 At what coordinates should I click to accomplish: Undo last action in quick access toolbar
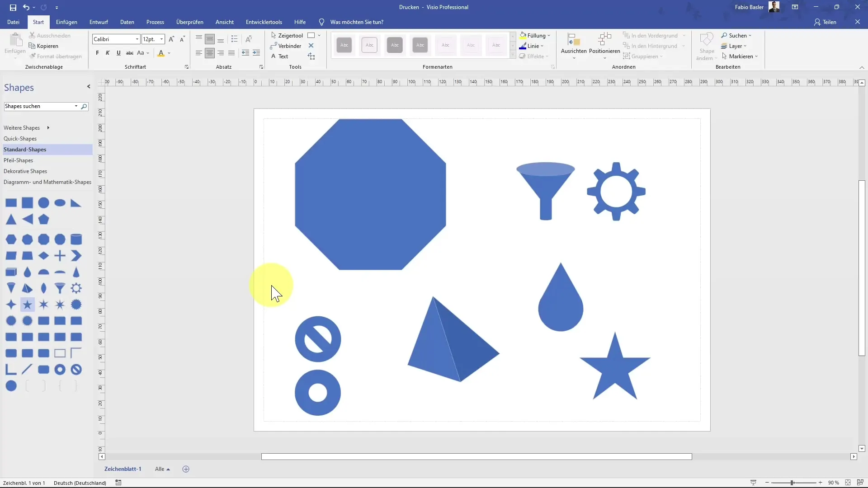(26, 7)
